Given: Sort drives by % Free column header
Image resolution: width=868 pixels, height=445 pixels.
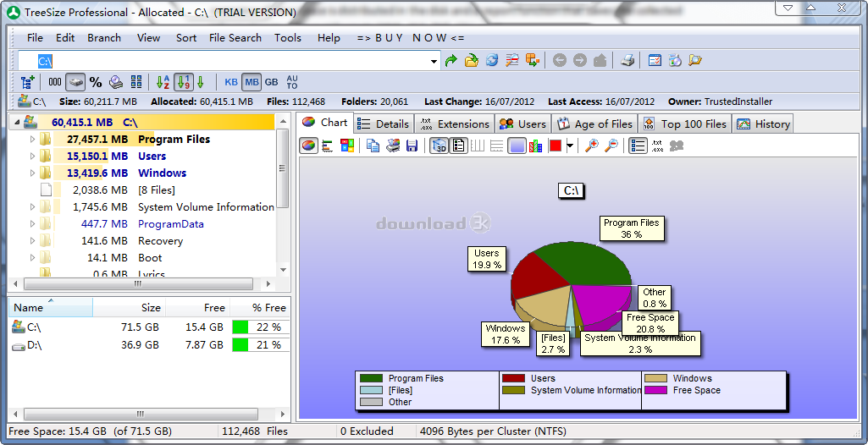Looking at the screenshot, I should 260,308.
